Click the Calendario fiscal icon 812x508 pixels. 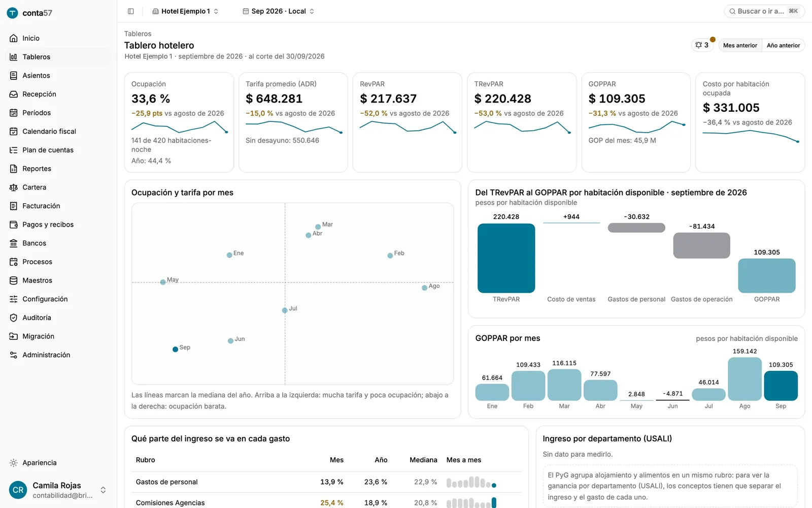[x=14, y=132]
